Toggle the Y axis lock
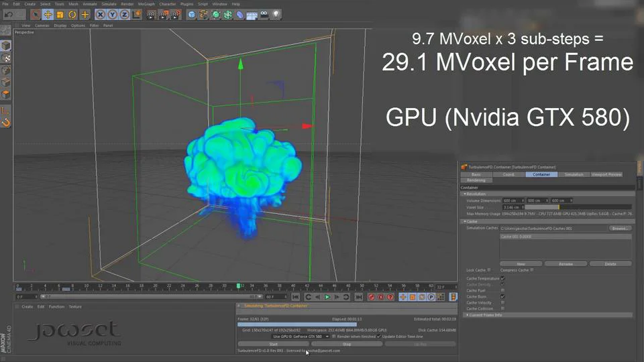This screenshot has height=362, width=644. click(x=112, y=15)
